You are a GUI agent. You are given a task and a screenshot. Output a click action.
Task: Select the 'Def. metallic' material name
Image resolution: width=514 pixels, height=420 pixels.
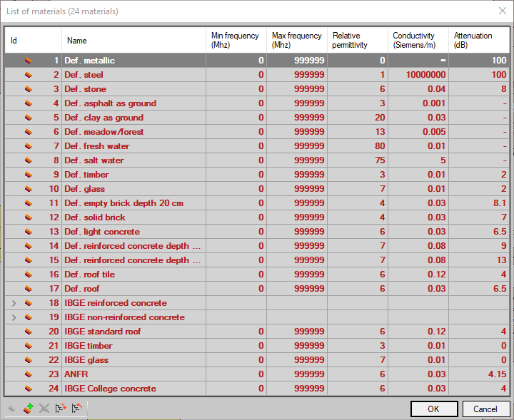(89, 61)
